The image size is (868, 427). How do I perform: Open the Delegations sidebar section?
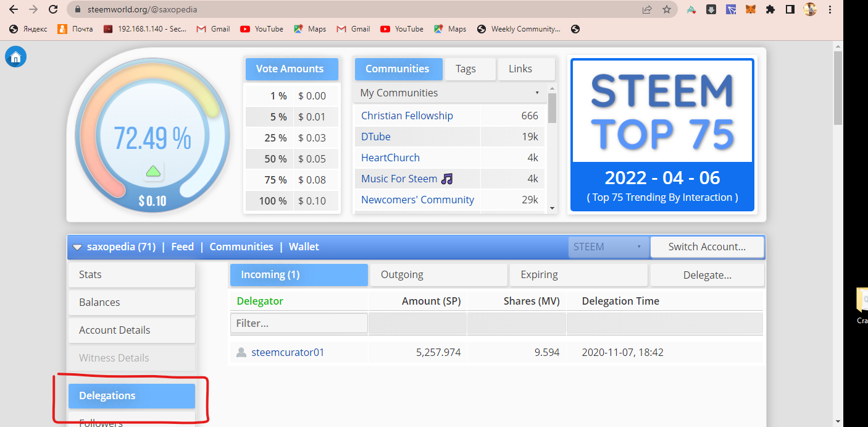132,395
